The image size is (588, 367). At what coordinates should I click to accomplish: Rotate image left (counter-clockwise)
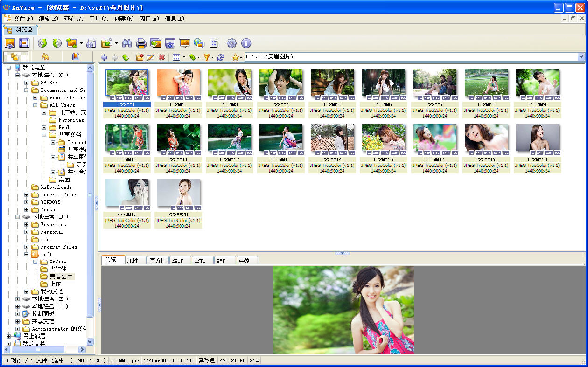point(42,43)
